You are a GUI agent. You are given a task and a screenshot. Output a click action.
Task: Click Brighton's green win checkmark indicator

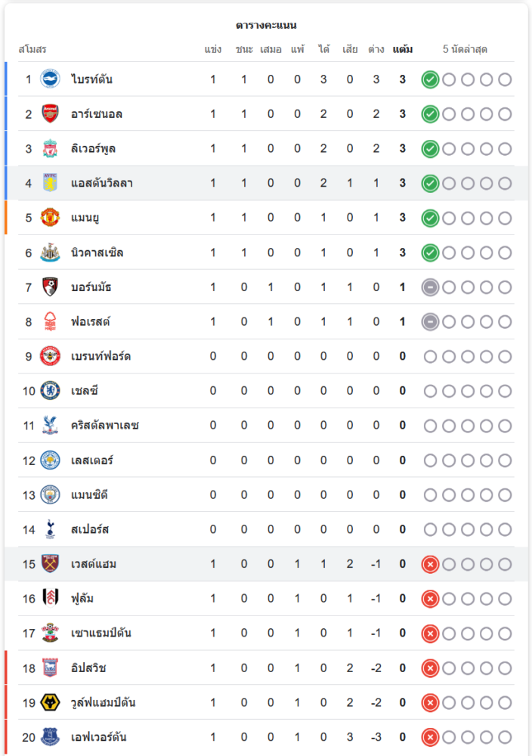(430, 79)
